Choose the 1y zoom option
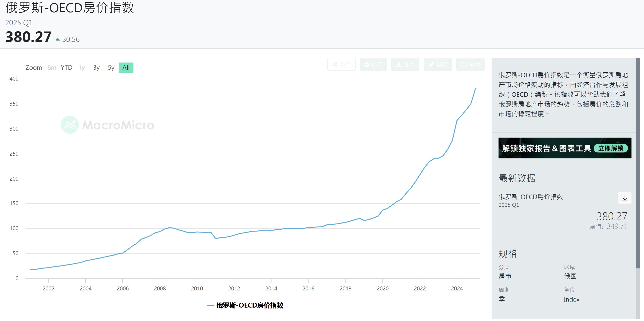 tap(82, 67)
